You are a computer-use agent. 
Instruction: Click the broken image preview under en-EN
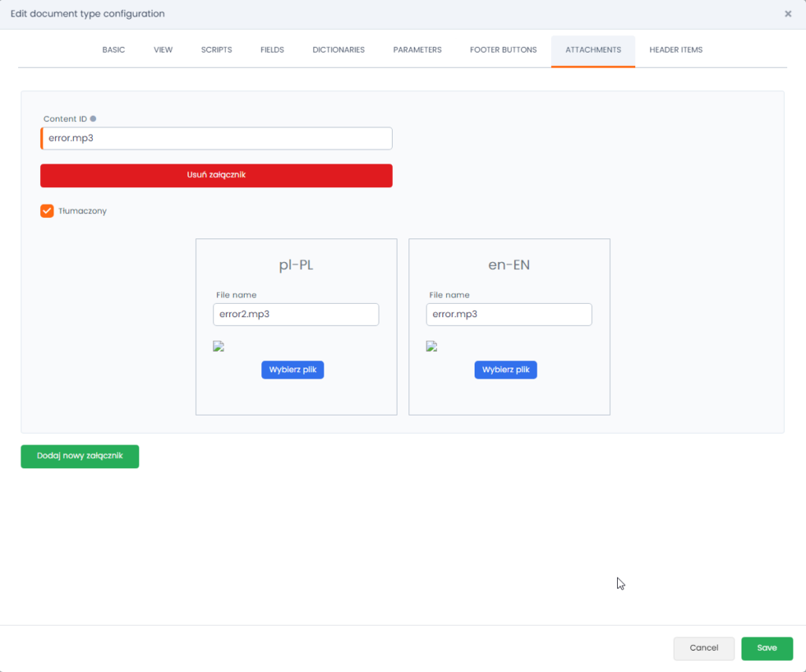click(431, 346)
